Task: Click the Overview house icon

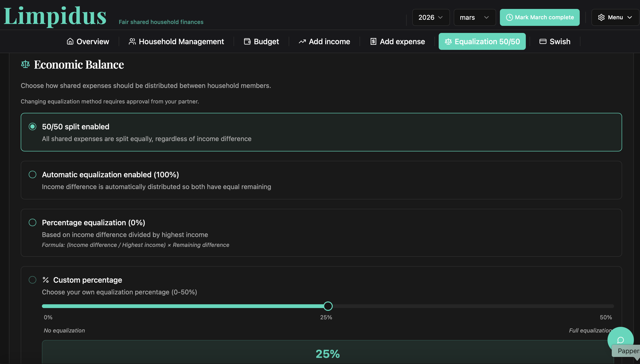Action: coord(70,41)
